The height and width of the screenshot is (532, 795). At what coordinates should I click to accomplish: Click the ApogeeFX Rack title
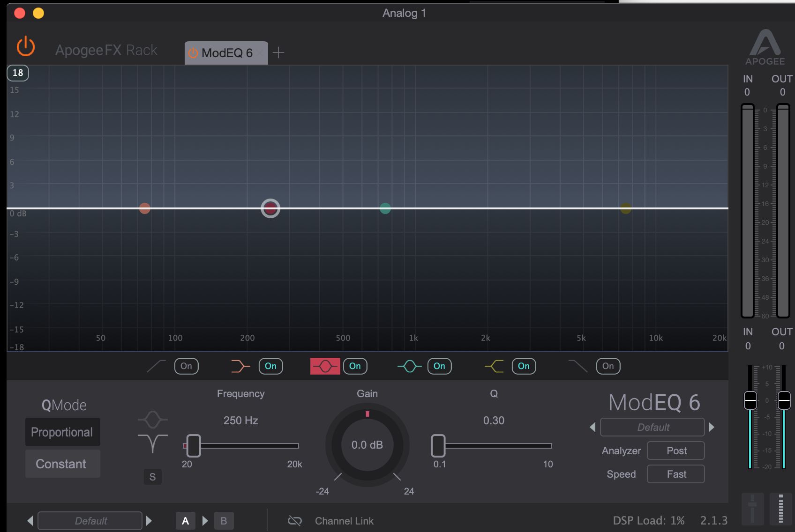pyautogui.click(x=106, y=50)
